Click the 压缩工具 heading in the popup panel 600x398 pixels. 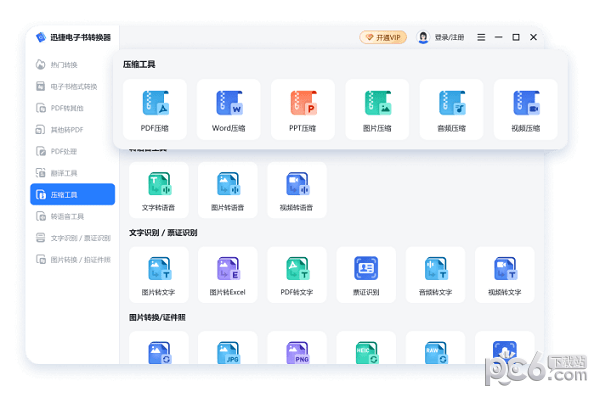[139, 64]
